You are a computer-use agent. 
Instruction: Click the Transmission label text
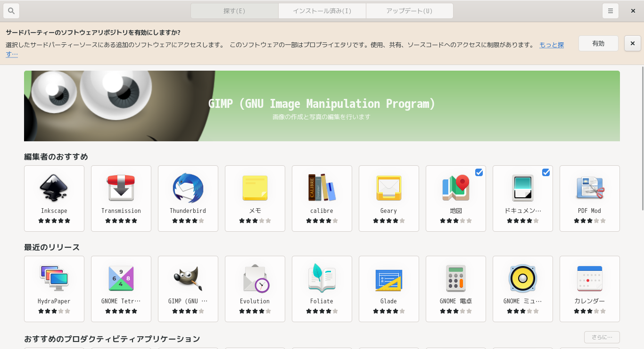click(121, 211)
